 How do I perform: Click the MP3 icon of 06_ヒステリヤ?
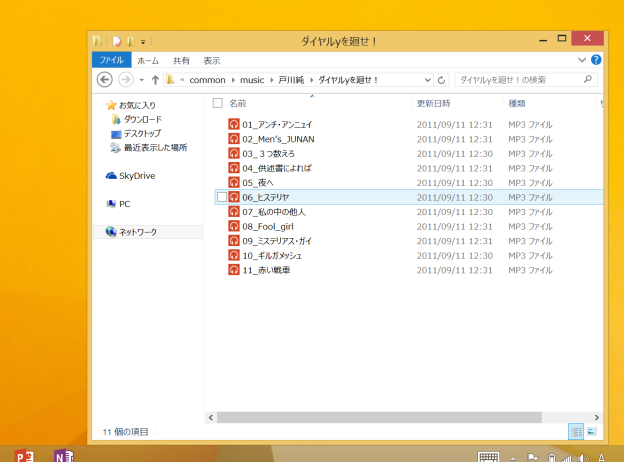tap(234, 197)
